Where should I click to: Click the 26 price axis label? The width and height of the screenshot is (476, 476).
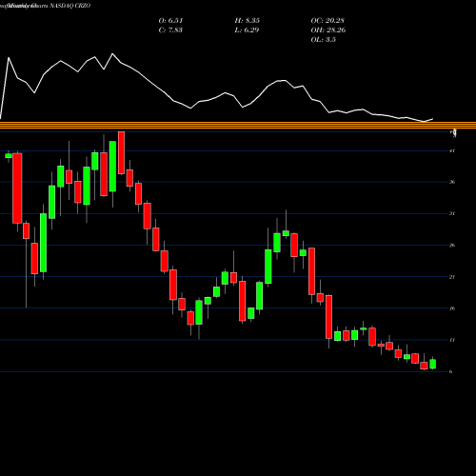click(452, 245)
